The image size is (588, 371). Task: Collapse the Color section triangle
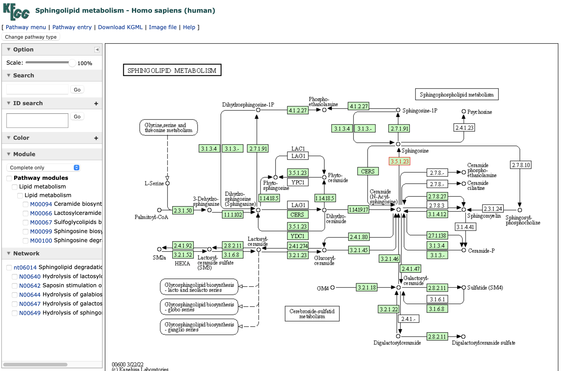tap(9, 138)
